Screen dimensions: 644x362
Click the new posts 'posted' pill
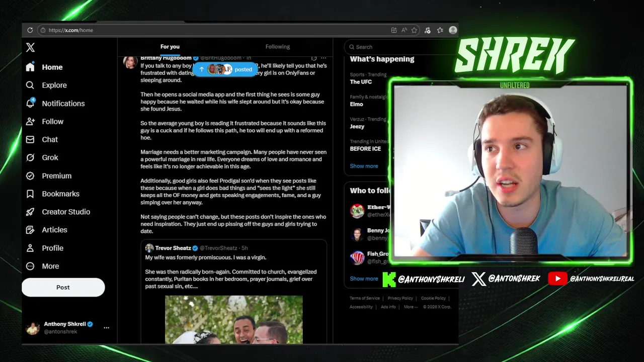[226, 69]
